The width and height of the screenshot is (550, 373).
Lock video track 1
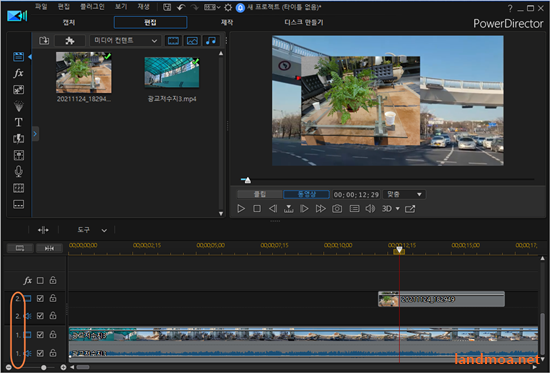pyautogui.click(x=53, y=334)
